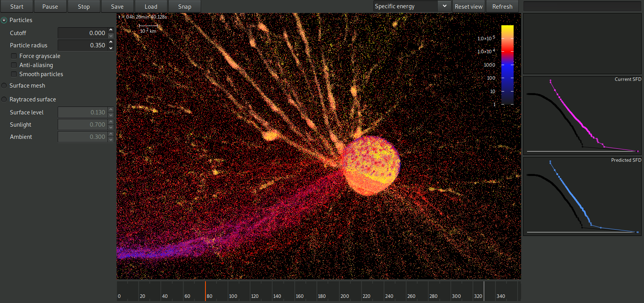
Task: Save the current state
Action: coord(117,7)
